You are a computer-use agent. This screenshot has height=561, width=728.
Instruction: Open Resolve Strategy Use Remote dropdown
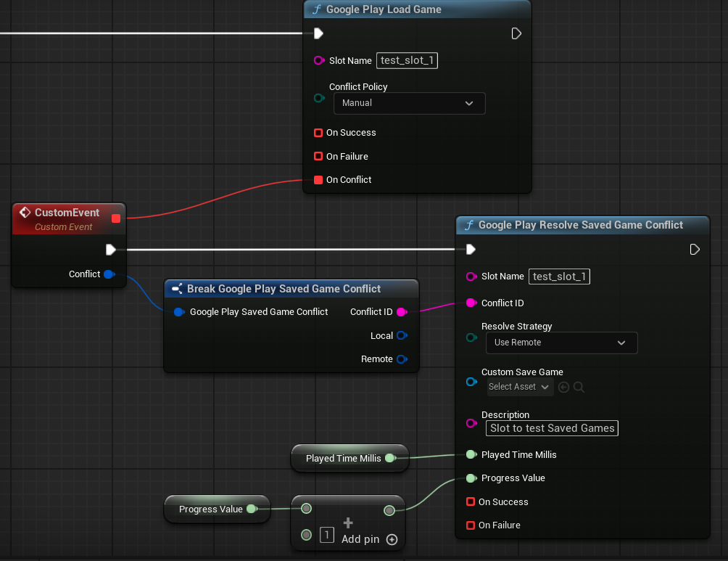click(561, 343)
